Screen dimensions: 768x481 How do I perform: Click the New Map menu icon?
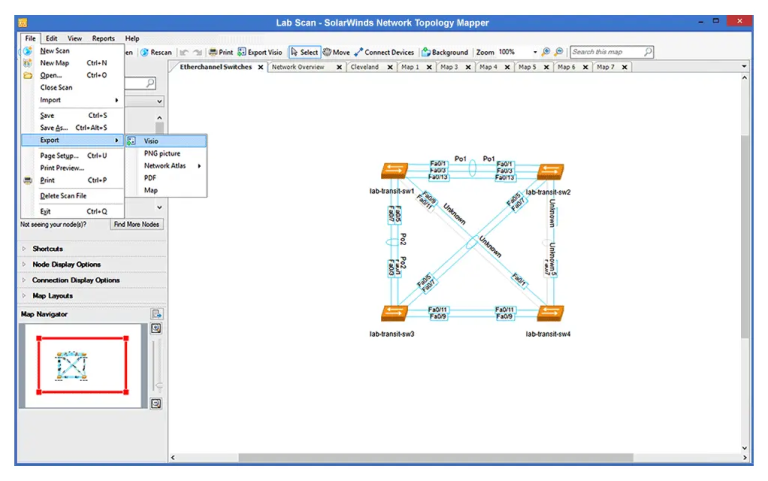[28, 63]
